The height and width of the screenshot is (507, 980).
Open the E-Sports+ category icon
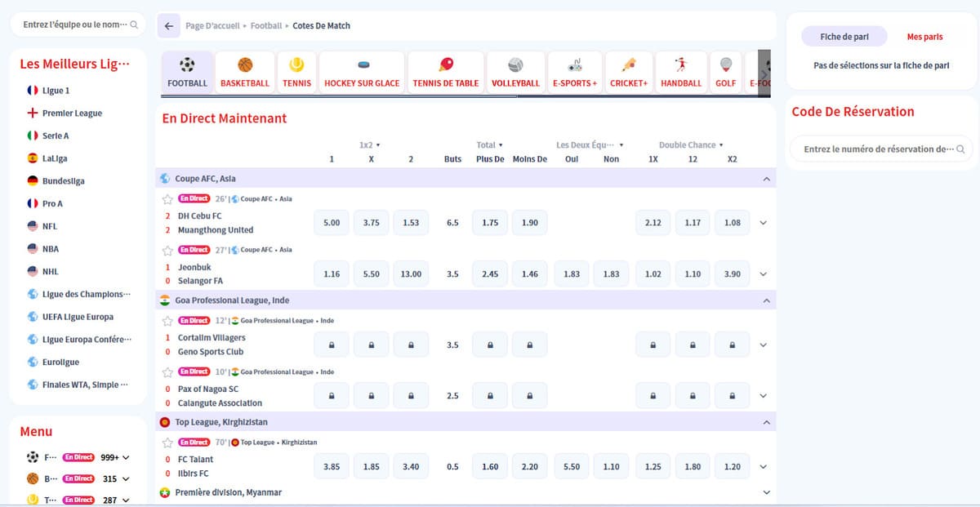point(575,65)
